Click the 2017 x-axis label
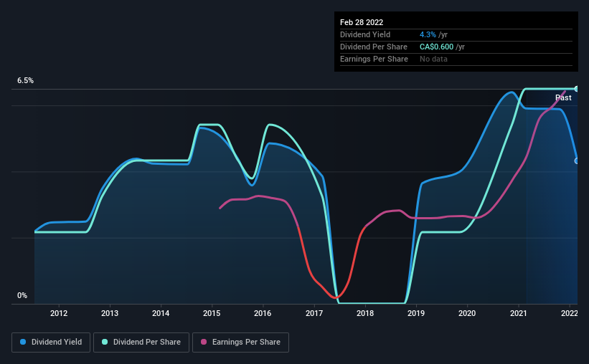 pos(314,313)
